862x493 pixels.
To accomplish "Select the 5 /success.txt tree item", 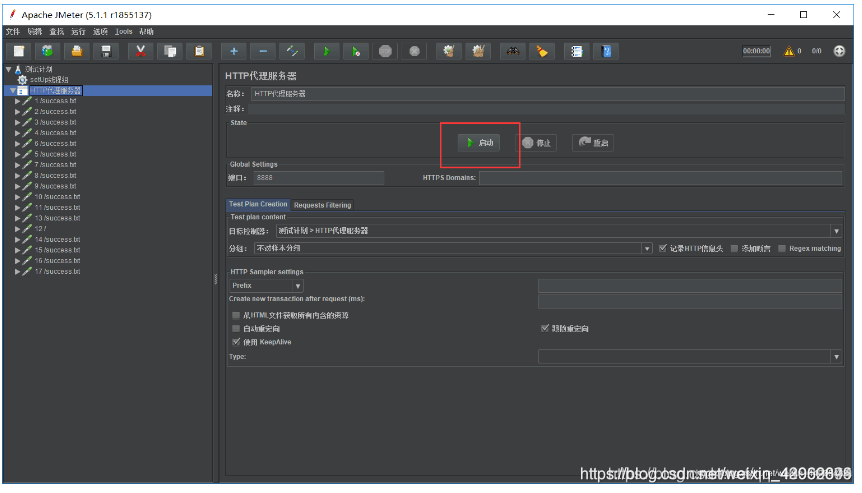I will 56,154.
